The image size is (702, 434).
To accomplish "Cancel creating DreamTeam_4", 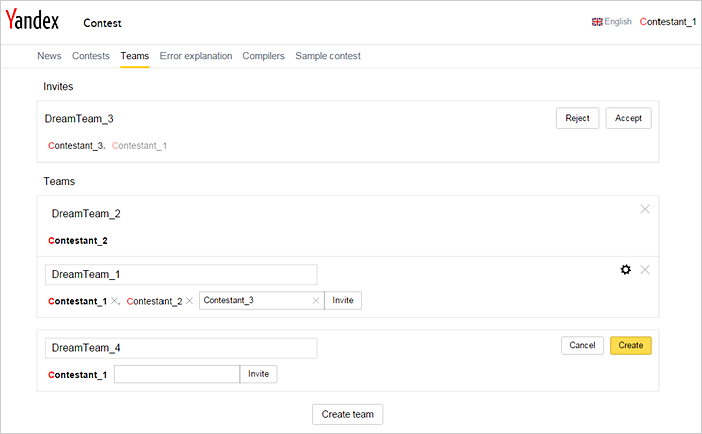I will tap(582, 345).
